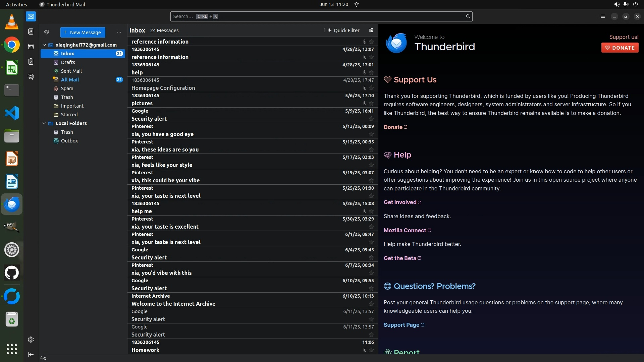Open the Thunderbird app menu (hamburger)

click(602, 16)
